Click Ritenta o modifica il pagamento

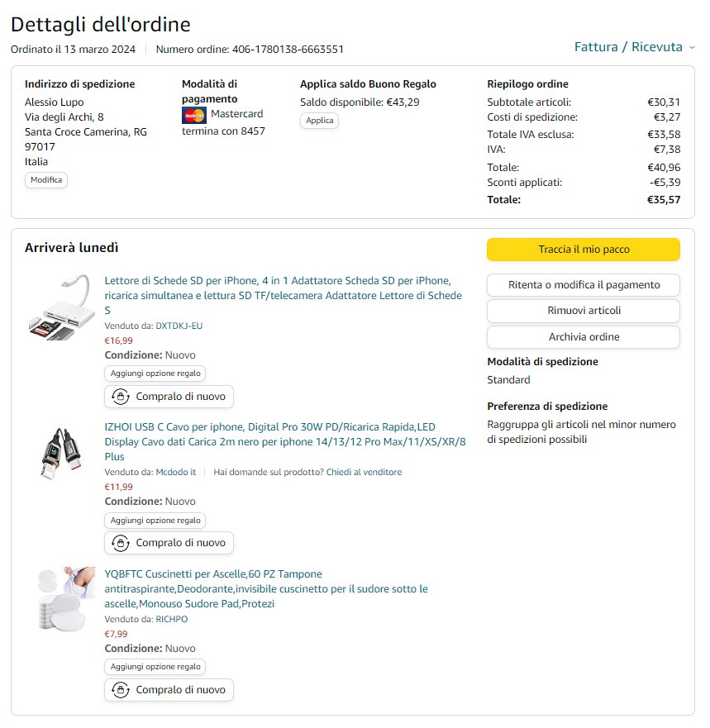584,285
